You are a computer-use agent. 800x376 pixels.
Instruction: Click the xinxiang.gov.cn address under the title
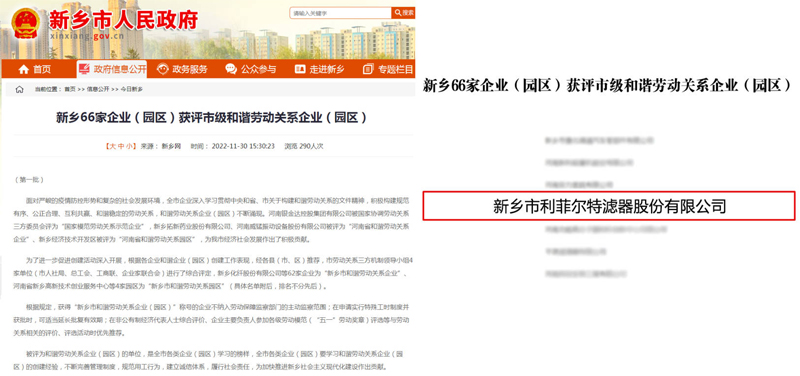point(86,36)
